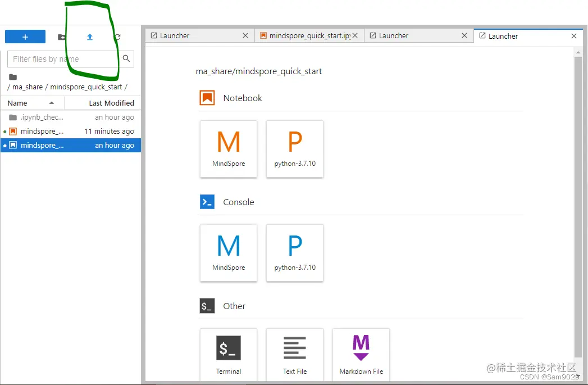Click scrollbar up arrow in launcher

[x=578, y=52]
